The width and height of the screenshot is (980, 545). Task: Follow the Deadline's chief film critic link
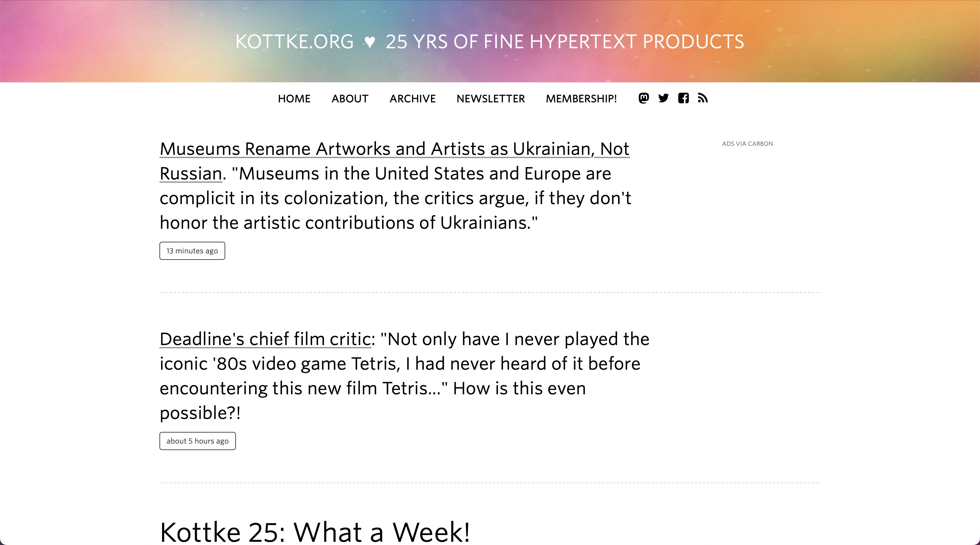pos(265,339)
